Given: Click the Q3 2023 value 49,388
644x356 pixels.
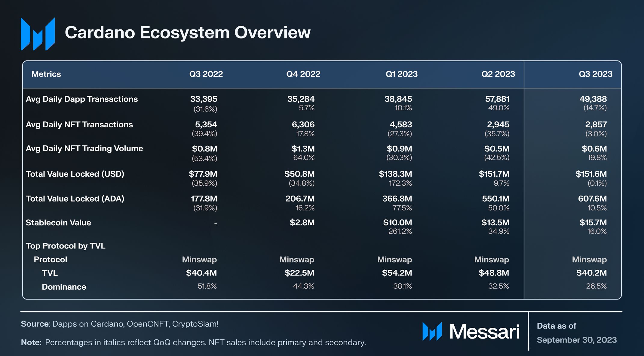Looking at the screenshot, I should click(x=593, y=99).
